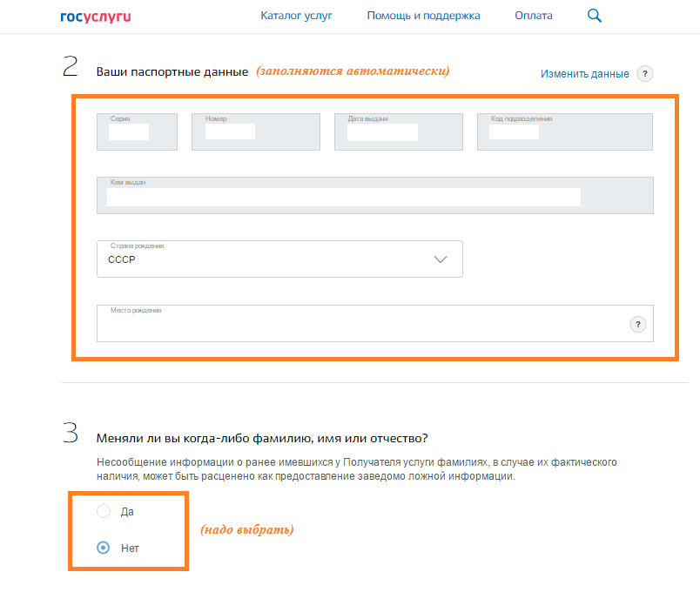Expand the Страна рождения dropdown arrow
This screenshot has height=599, width=700.
tap(441, 259)
